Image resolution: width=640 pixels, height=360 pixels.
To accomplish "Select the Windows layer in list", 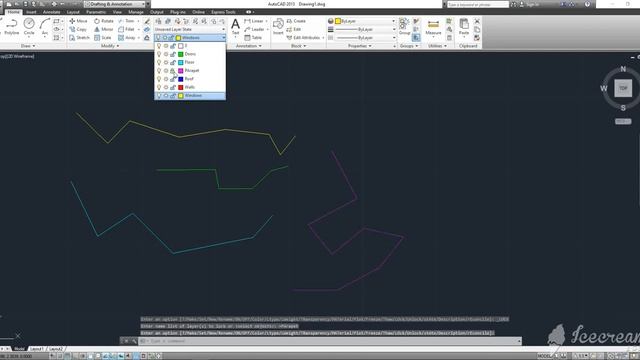I will click(x=190, y=96).
